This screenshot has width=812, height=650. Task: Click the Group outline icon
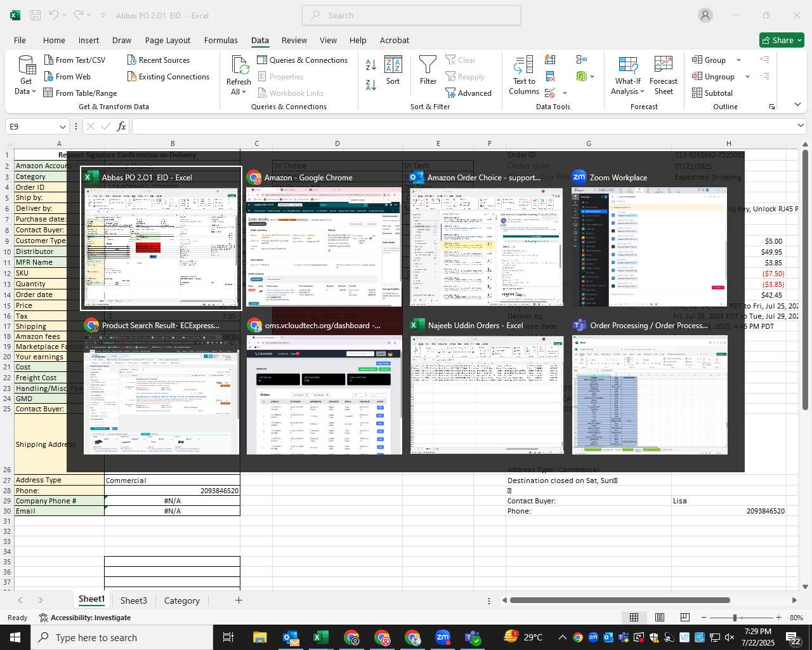[697, 60]
